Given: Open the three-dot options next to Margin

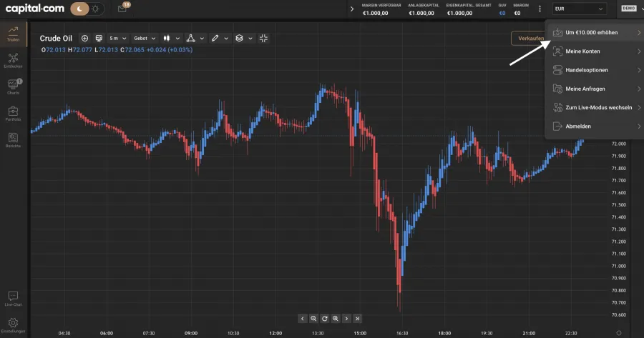Looking at the screenshot, I should [x=540, y=9].
